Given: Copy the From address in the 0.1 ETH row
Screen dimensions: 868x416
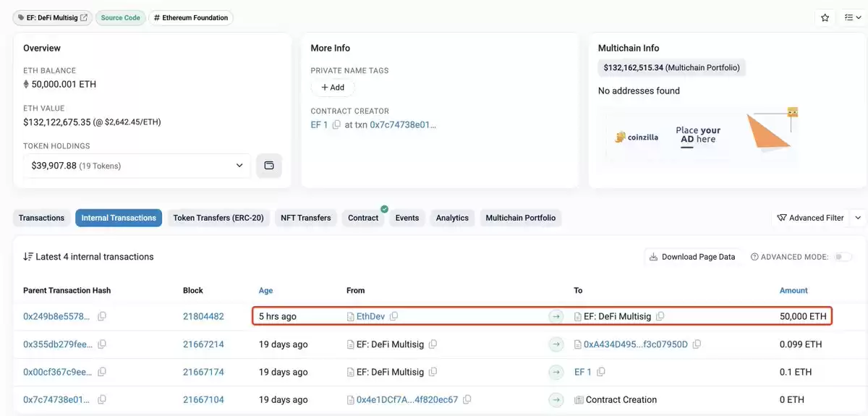Looking at the screenshot, I should [x=433, y=372].
